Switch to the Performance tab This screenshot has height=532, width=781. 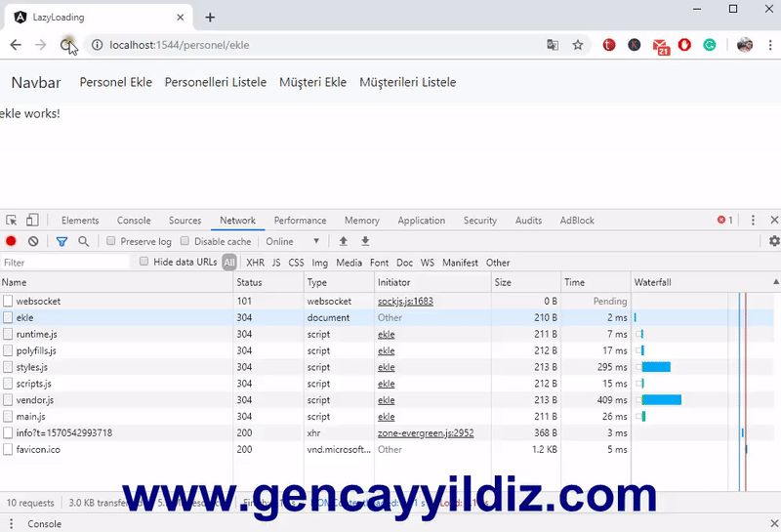click(300, 221)
